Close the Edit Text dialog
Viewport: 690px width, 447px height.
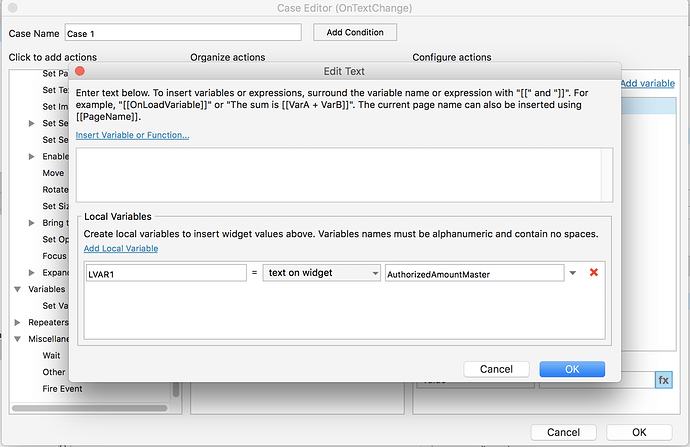[80, 71]
